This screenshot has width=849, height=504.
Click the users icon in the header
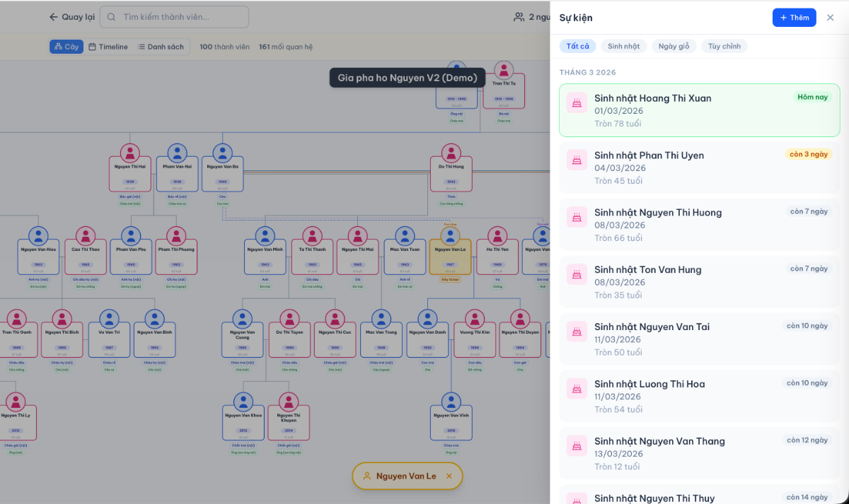(x=519, y=17)
